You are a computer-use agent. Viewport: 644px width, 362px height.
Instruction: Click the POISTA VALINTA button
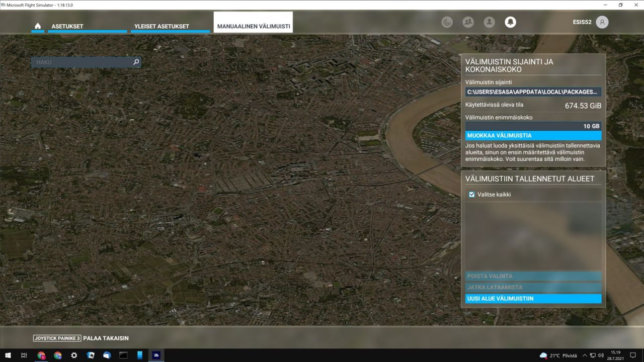click(x=533, y=277)
